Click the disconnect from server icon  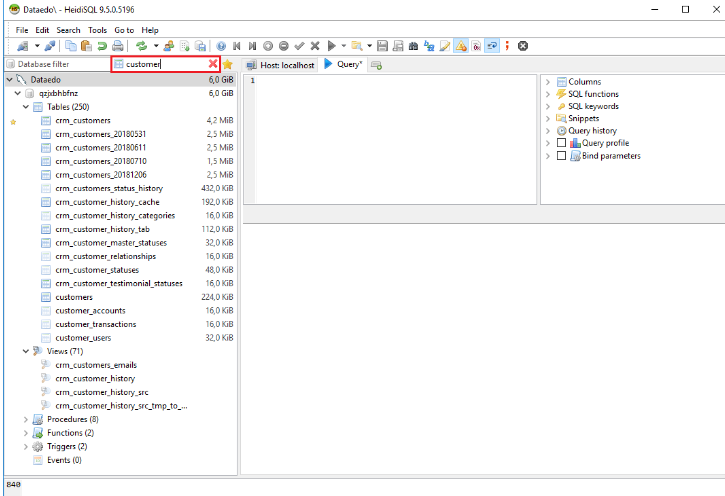point(50,46)
